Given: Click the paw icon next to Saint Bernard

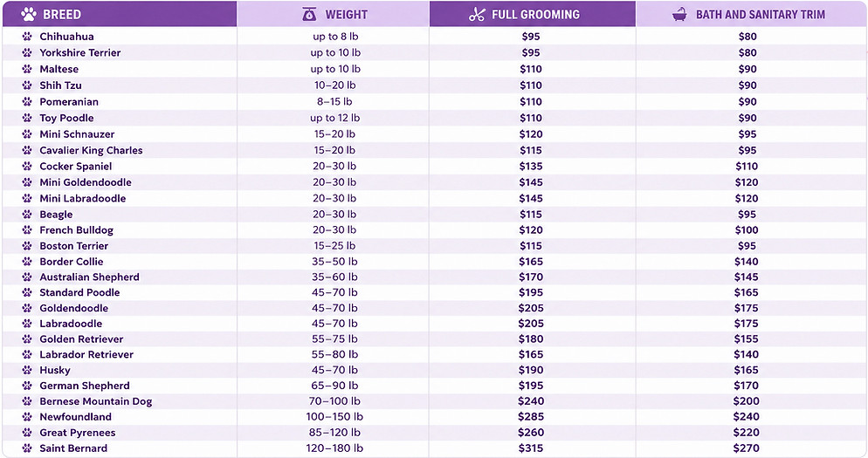Looking at the screenshot, I should 27,448.
